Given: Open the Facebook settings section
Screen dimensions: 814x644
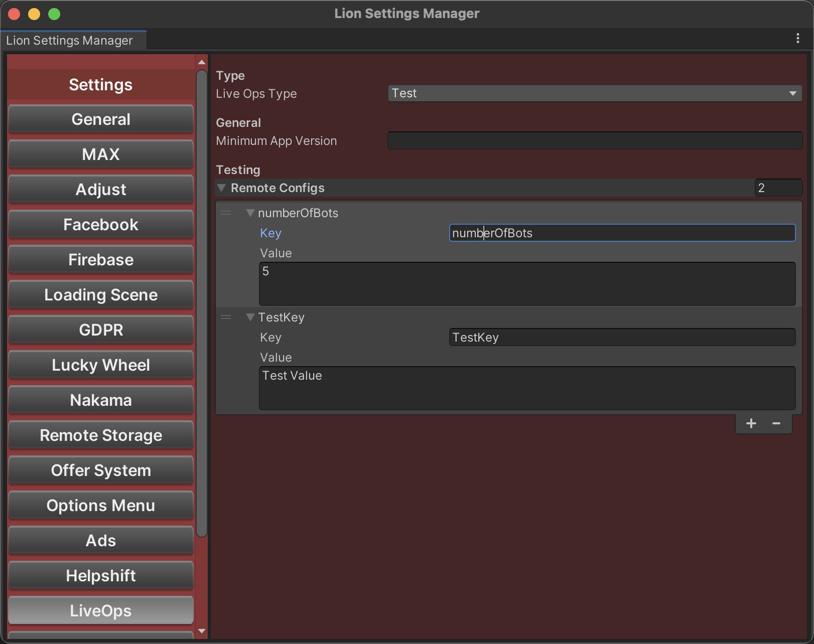Looking at the screenshot, I should tap(101, 225).
